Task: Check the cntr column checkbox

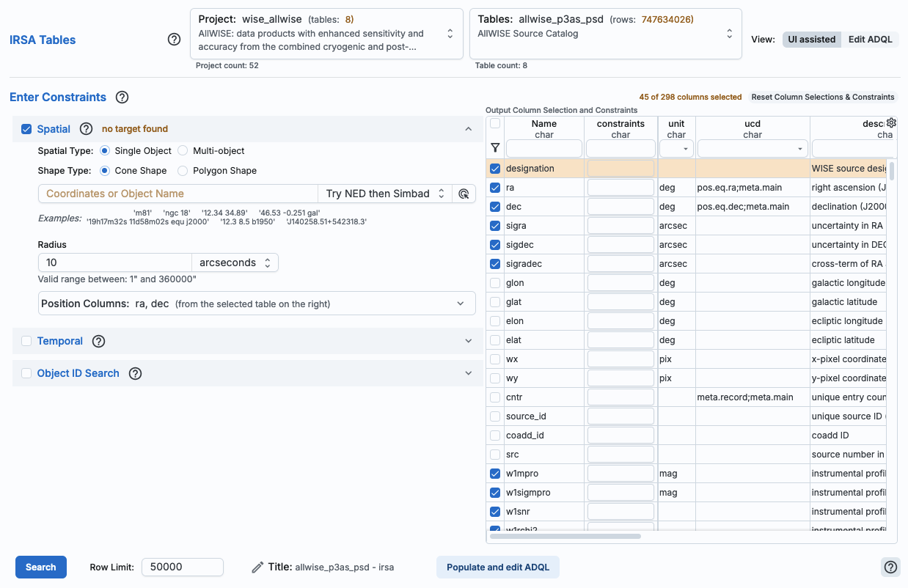Action: [x=495, y=397]
